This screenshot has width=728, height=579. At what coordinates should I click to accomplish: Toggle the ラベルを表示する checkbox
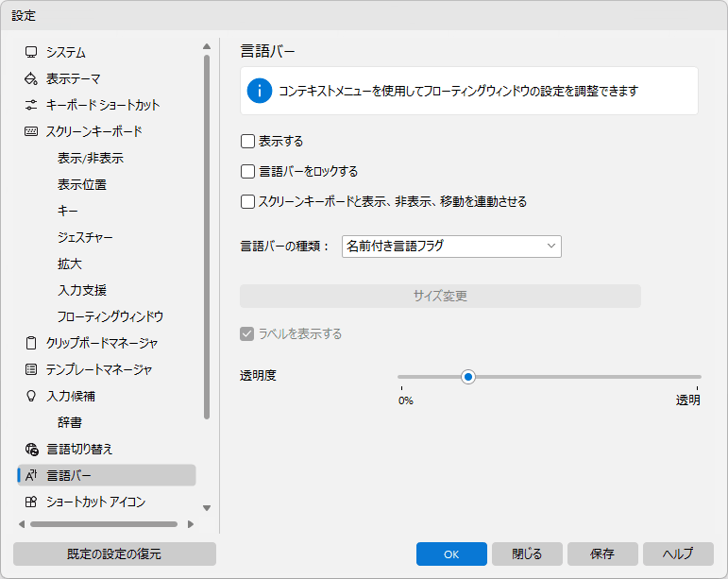coord(247,333)
